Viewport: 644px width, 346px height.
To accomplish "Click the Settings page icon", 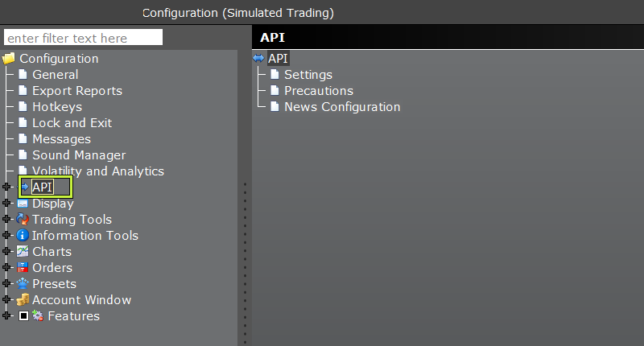I will click(x=275, y=74).
